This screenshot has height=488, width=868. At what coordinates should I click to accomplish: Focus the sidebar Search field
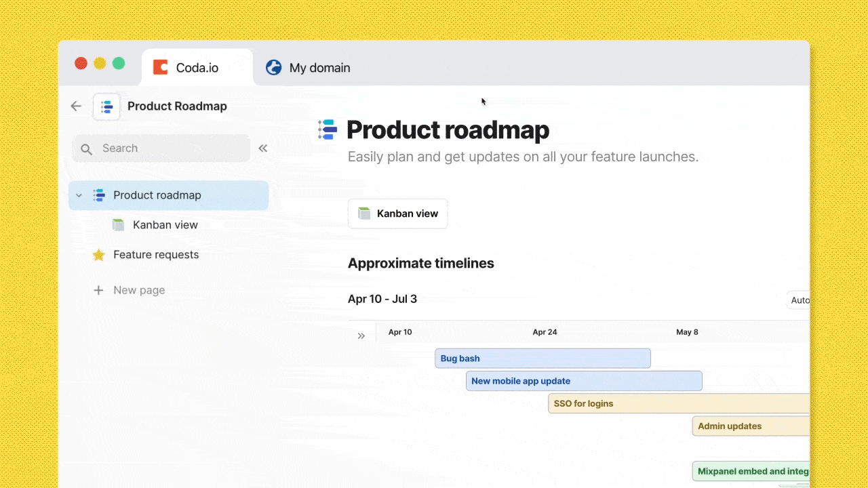pos(161,148)
